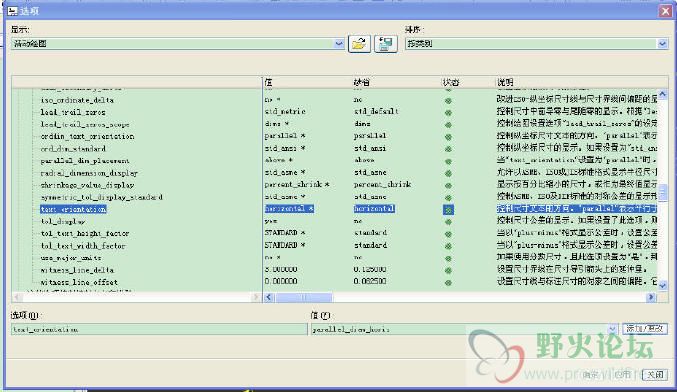Click the 说明 column header

click(505, 82)
